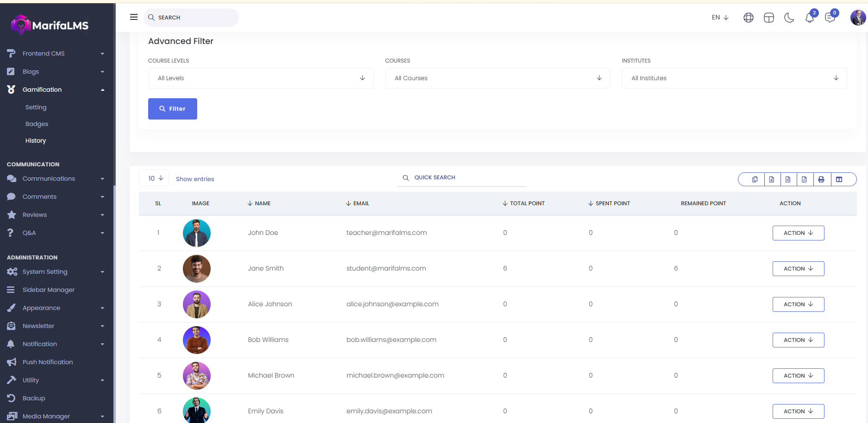Export table as PDF file
This screenshot has width=868, height=423.
[804, 179]
